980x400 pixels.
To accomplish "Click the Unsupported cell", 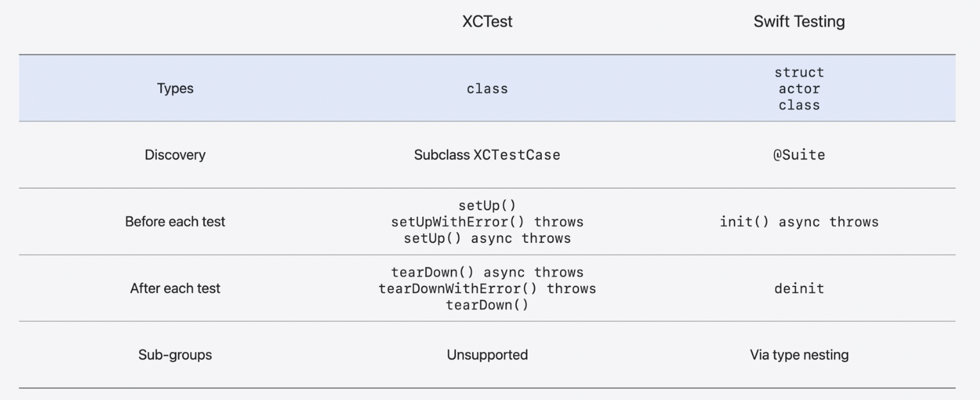I will coord(487,355).
